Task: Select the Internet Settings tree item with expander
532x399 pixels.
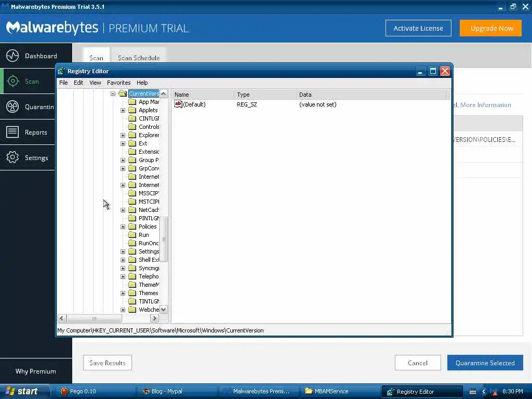Action: (149, 185)
